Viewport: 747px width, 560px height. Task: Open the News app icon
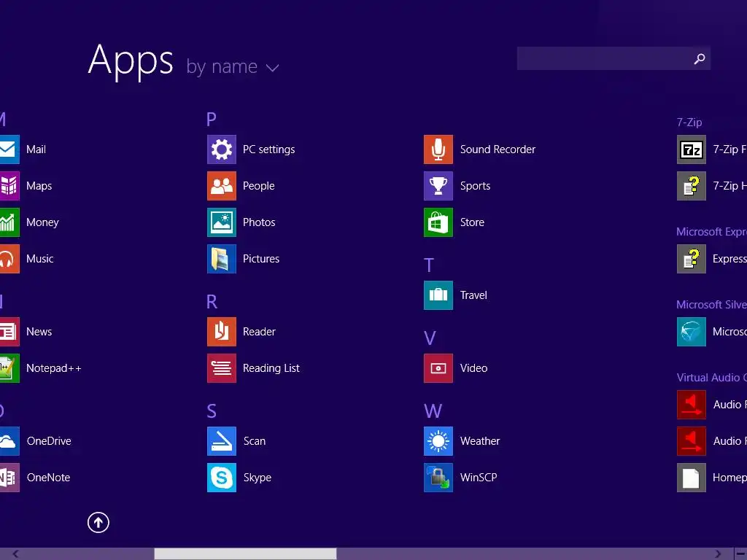tap(9, 332)
